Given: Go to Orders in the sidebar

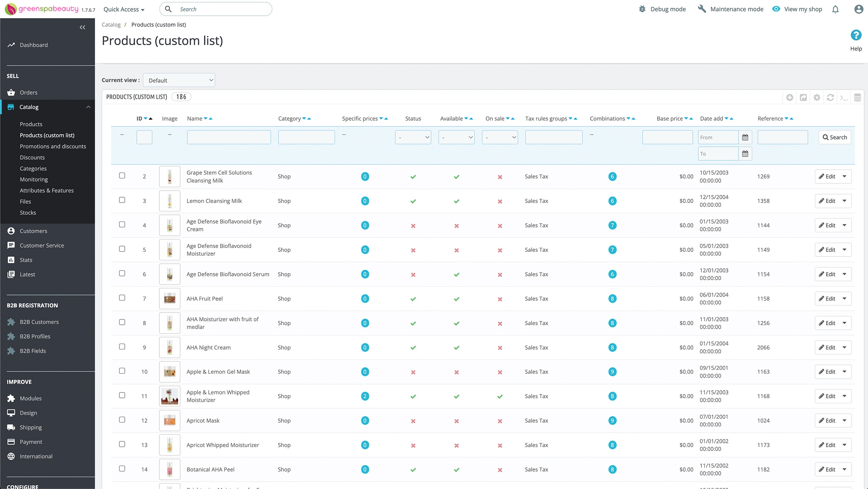Looking at the screenshot, I should pyautogui.click(x=29, y=93).
